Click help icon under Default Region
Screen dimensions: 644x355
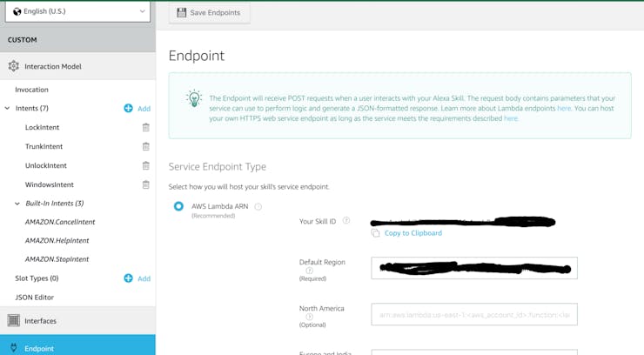pos(309,271)
